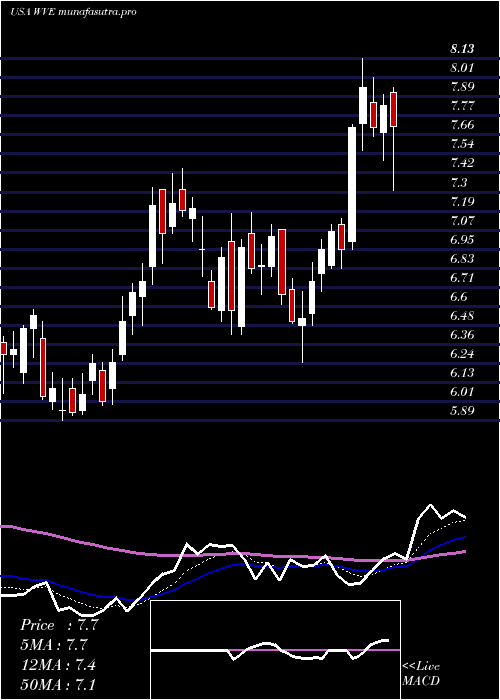Select the 7.77 price axis label

point(462,106)
